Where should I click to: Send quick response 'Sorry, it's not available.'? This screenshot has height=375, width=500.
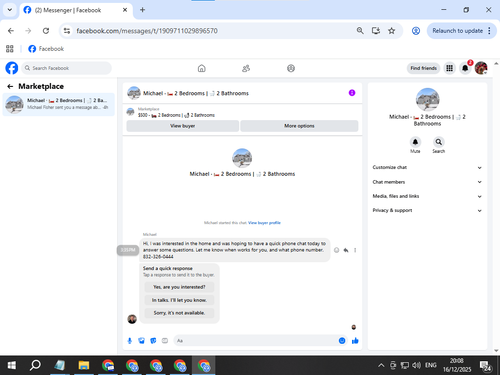pyautogui.click(x=179, y=313)
